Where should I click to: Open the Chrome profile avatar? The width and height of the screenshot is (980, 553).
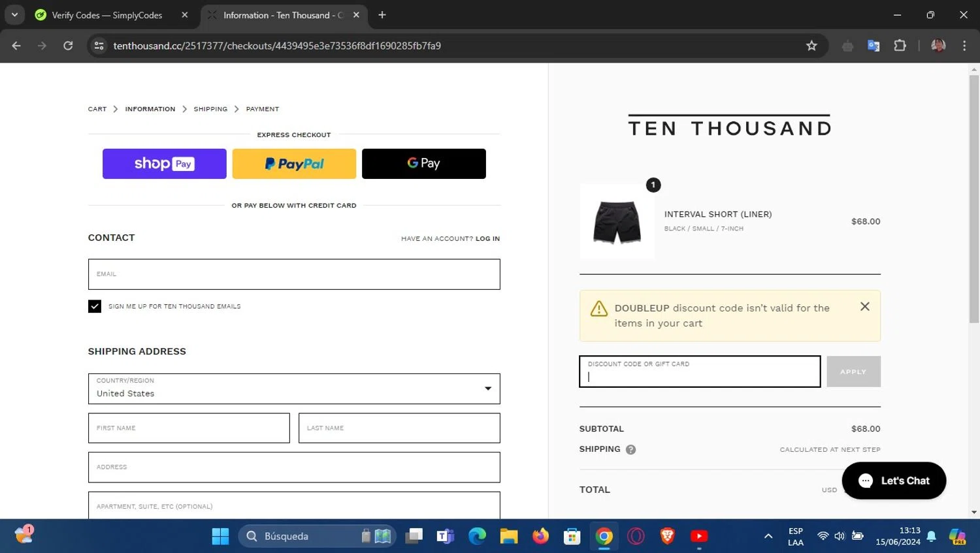click(938, 46)
